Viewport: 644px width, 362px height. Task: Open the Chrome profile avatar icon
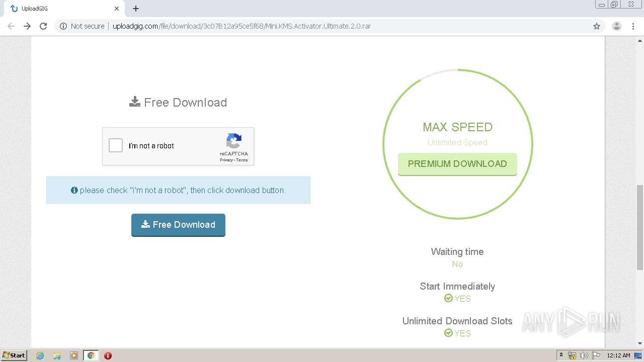tap(616, 26)
